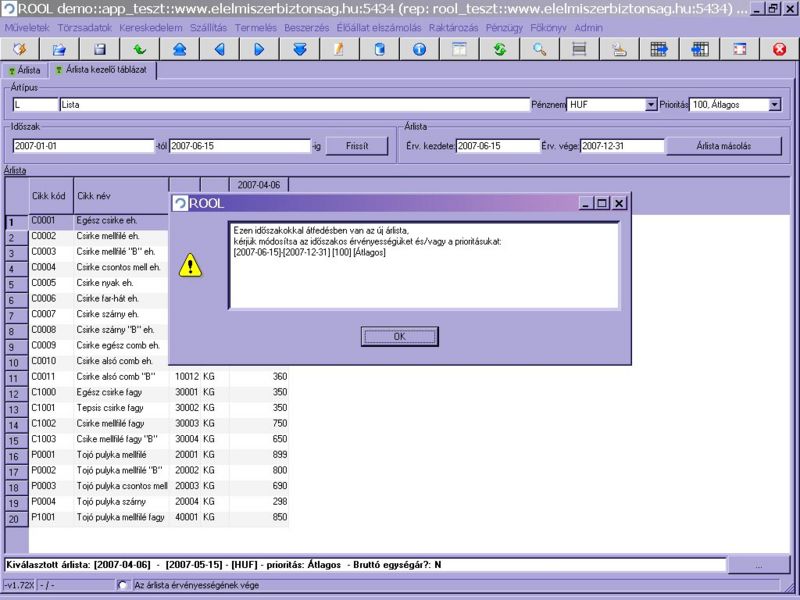Expand the Pénznem HUF dropdown
The height and width of the screenshot is (600, 800).
pyautogui.click(x=651, y=104)
